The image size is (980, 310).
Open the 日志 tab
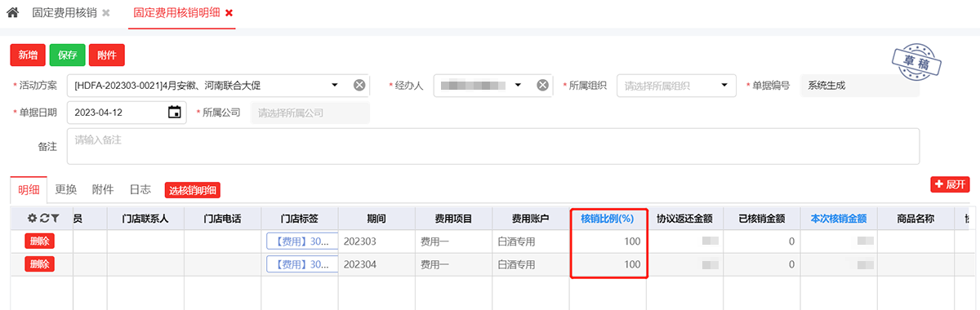(140, 189)
